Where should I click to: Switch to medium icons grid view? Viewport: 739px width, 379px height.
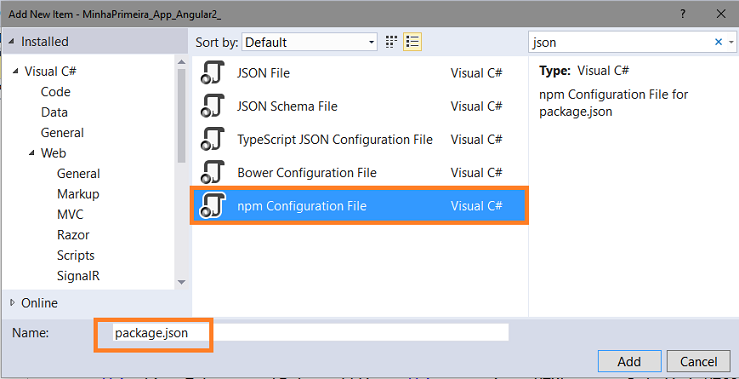[391, 42]
